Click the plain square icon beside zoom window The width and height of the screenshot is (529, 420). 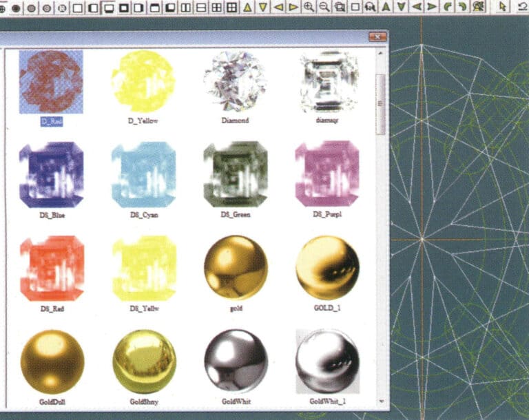tap(355, 8)
